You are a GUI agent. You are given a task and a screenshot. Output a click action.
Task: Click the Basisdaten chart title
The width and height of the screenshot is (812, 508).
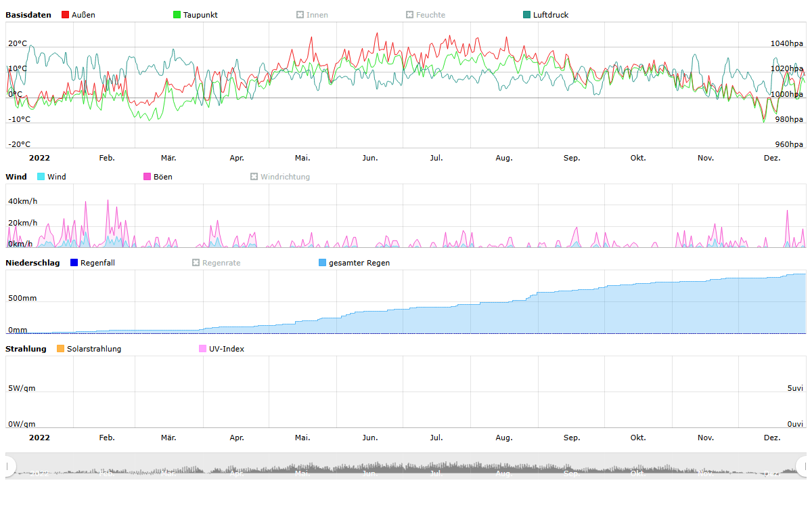pyautogui.click(x=28, y=15)
